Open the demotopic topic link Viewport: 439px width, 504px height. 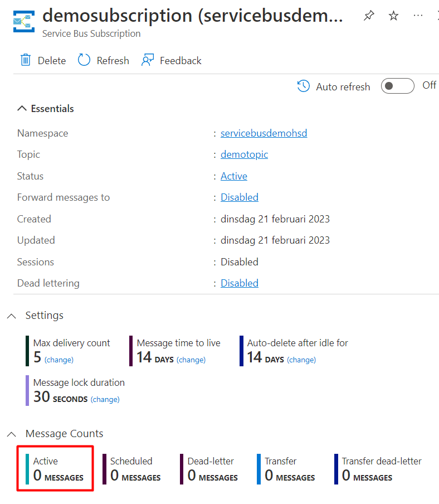click(x=244, y=154)
